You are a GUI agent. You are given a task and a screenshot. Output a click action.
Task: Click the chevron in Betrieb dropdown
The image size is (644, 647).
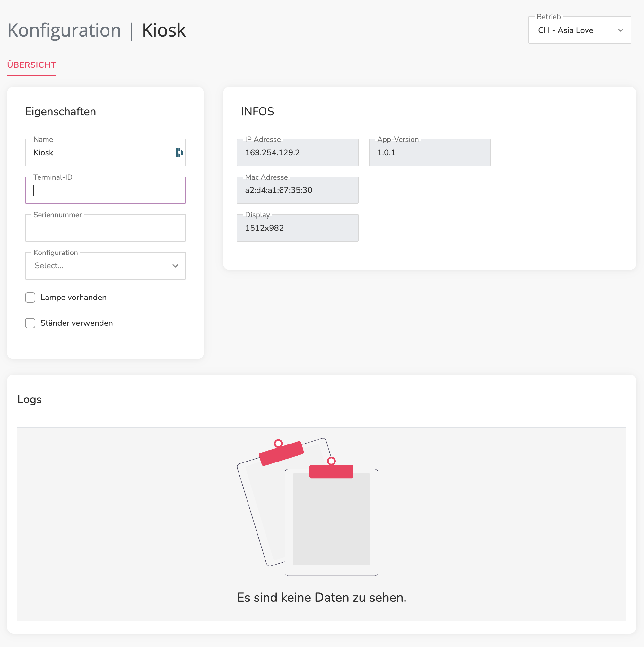coord(621,30)
